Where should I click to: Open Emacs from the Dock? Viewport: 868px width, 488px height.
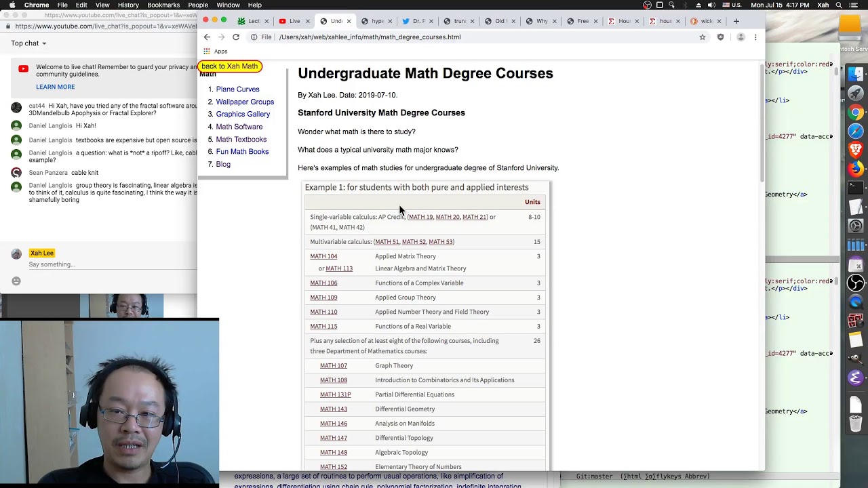[x=856, y=378]
